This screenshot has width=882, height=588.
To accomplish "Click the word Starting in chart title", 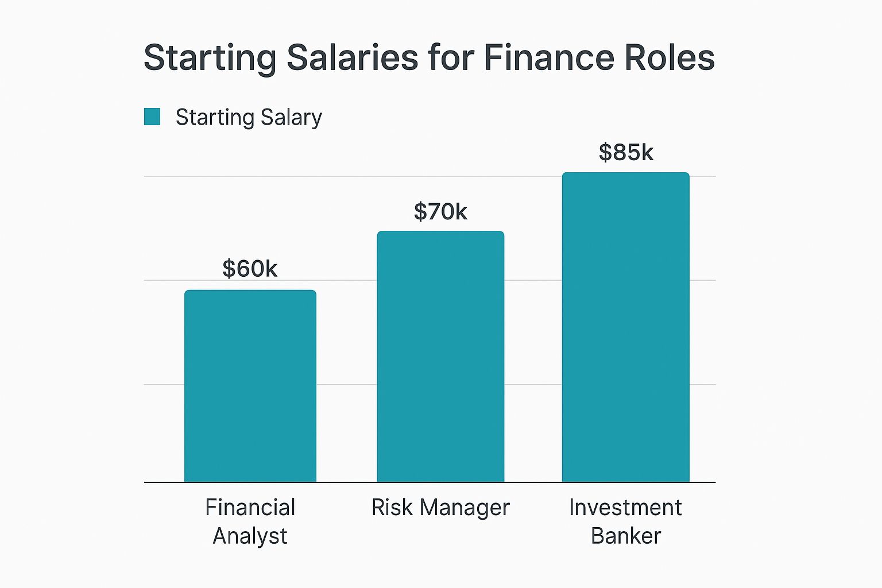I will [x=210, y=59].
